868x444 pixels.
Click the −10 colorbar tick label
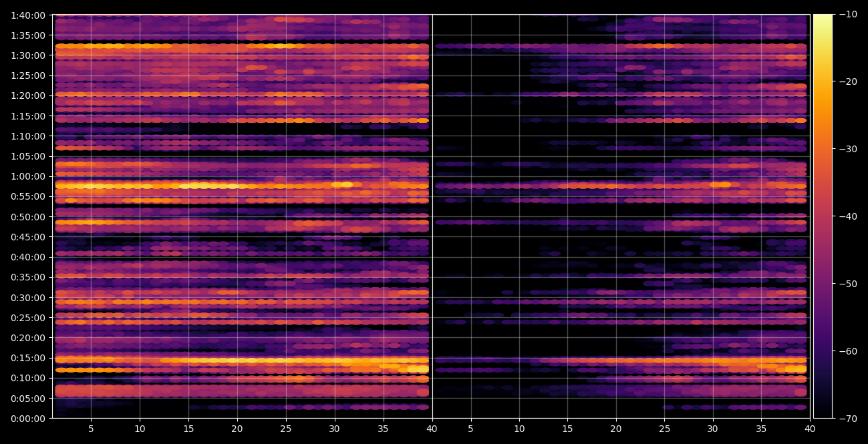point(848,15)
